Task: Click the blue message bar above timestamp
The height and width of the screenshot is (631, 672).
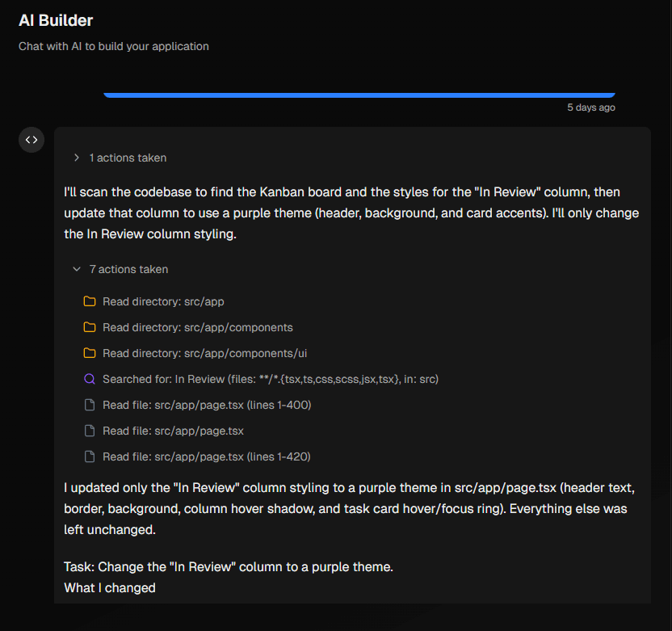Action: pos(359,95)
